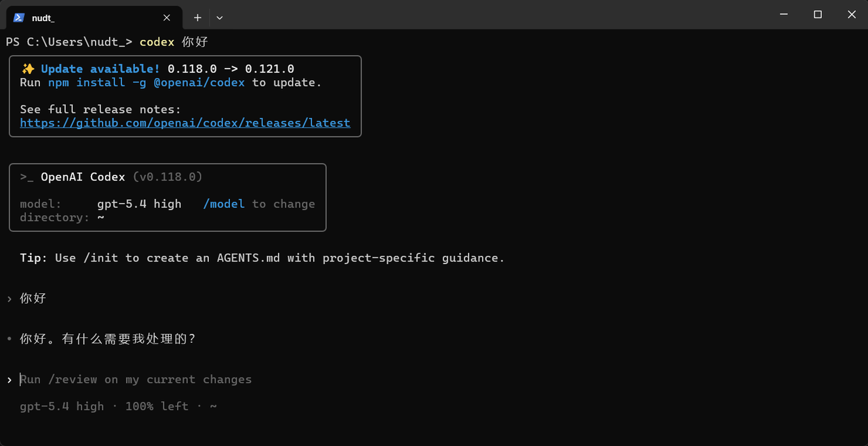Click the "See full release notes:" line
The height and width of the screenshot is (446, 868).
pyautogui.click(x=100, y=109)
